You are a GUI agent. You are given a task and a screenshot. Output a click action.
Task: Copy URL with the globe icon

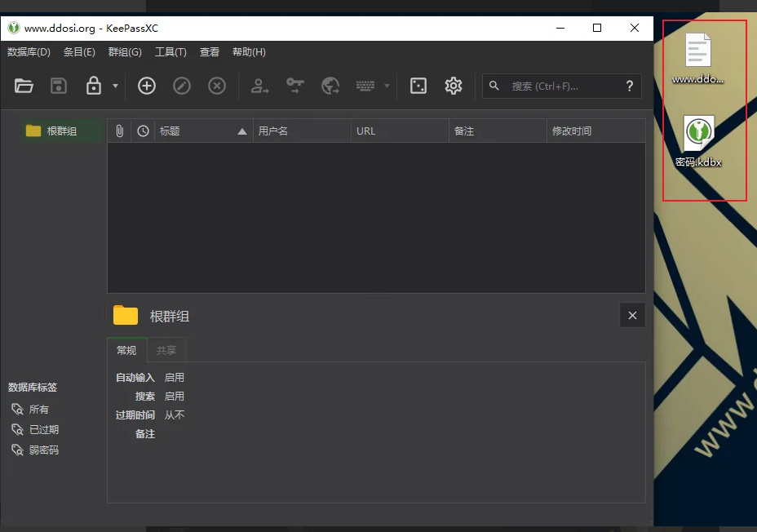pyautogui.click(x=330, y=86)
